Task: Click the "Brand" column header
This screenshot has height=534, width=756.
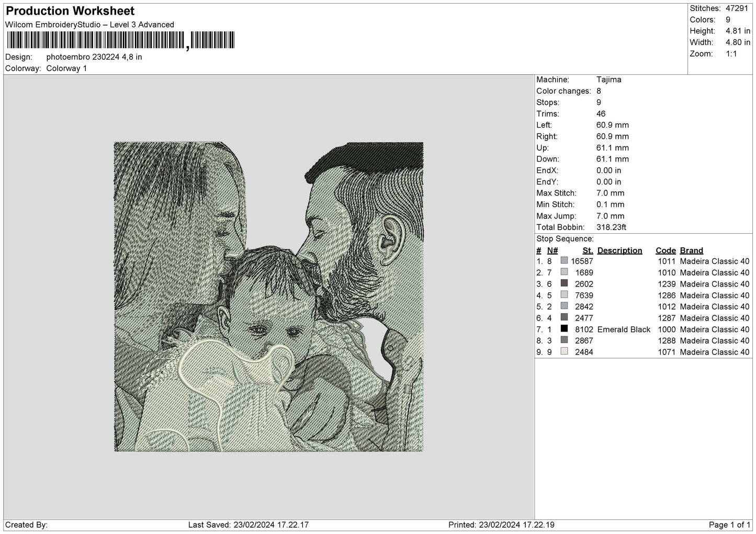Action: [691, 251]
